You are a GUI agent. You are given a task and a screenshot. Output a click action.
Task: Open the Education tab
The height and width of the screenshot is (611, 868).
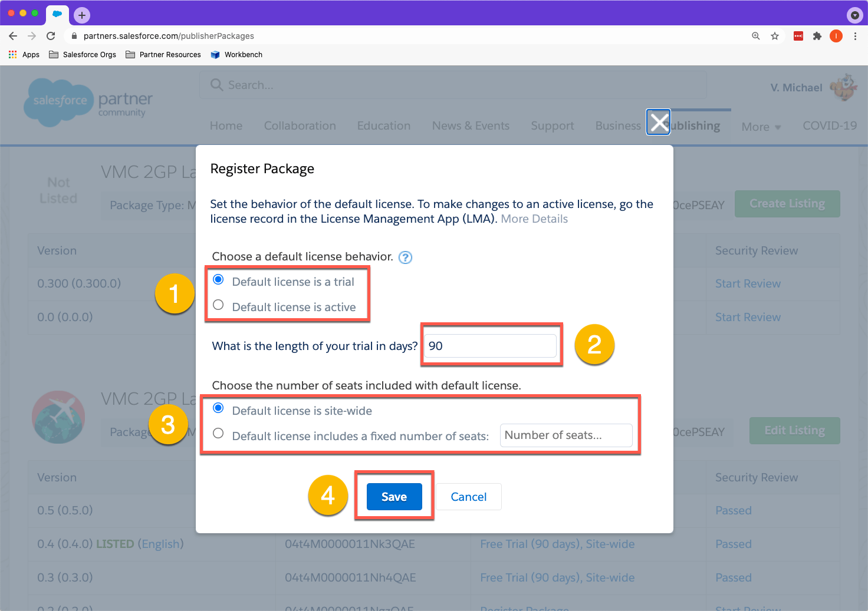[x=384, y=125]
